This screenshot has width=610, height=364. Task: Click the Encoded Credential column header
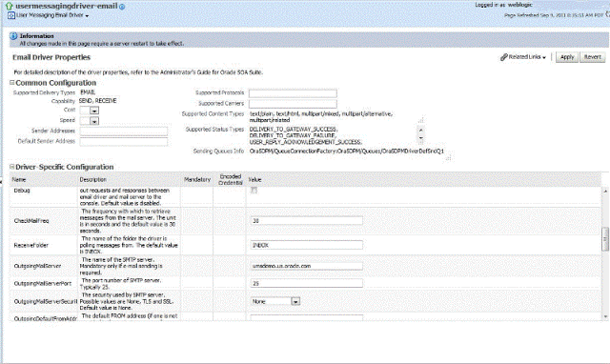tap(231, 179)
